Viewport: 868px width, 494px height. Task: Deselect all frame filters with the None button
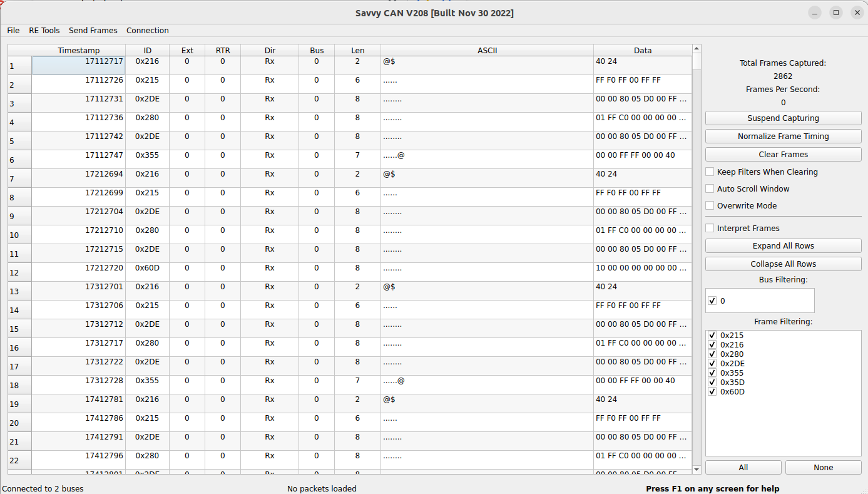coord(823,467)
